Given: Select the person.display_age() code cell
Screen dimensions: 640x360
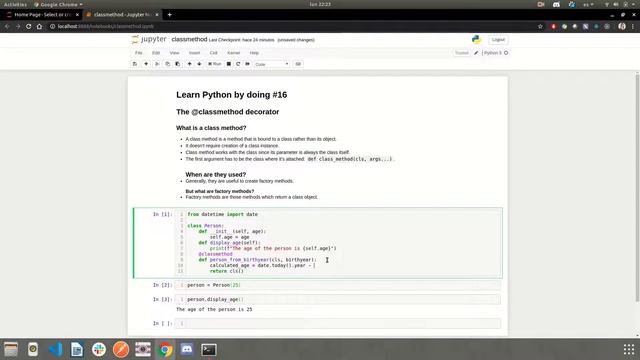Looking at the screenshot, I should click(x=338, y=299).
